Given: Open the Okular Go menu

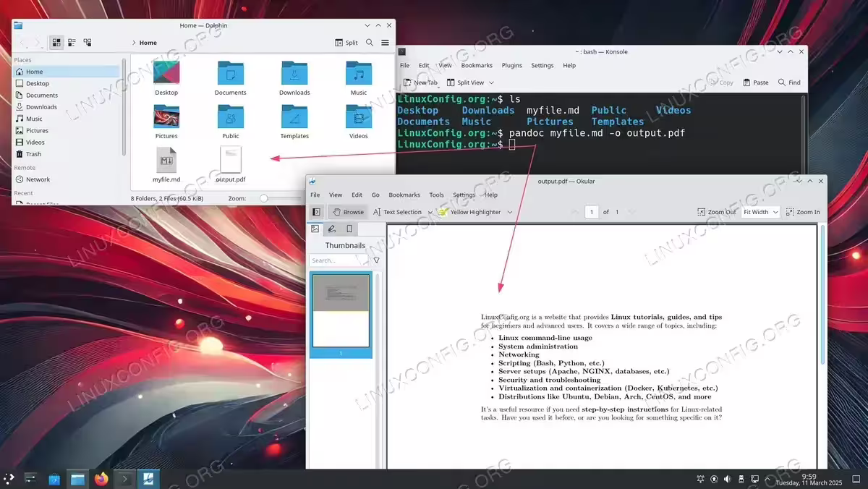Looking at the screenshot, I should (375, 195).
